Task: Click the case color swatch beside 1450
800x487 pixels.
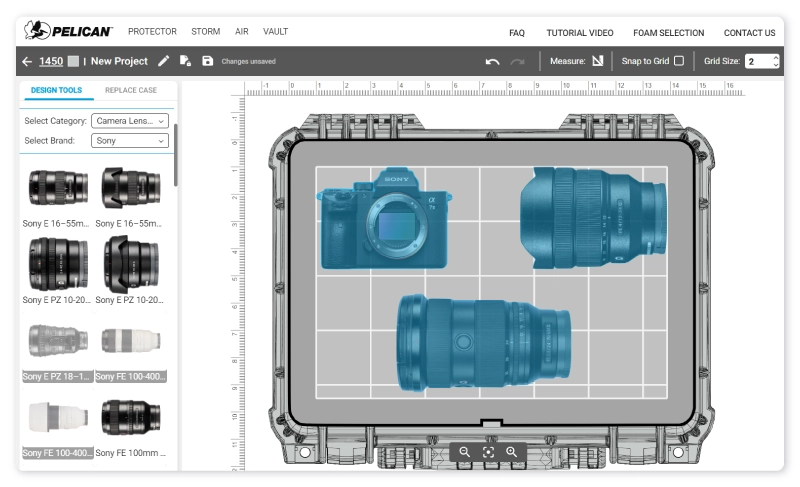Action: pyautogui.click(x=73, y=61)
